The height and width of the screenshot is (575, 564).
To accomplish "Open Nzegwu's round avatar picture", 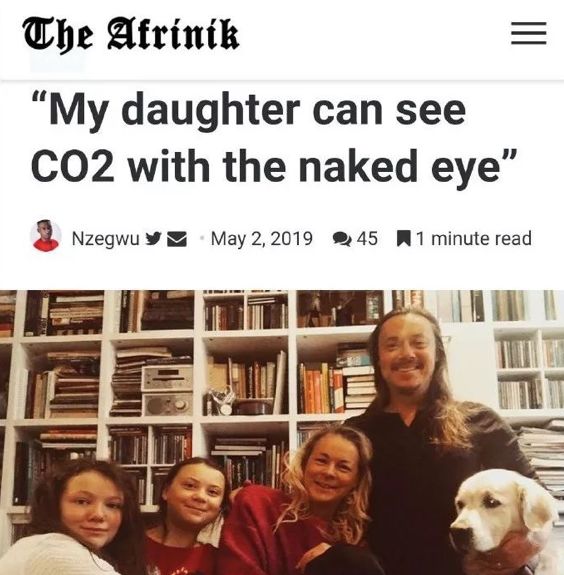I will pyautogui.click(x=45, y=235).
